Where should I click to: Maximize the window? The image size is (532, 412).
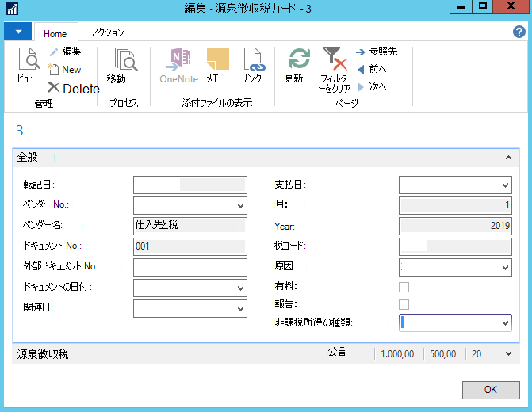coord(483,7)
